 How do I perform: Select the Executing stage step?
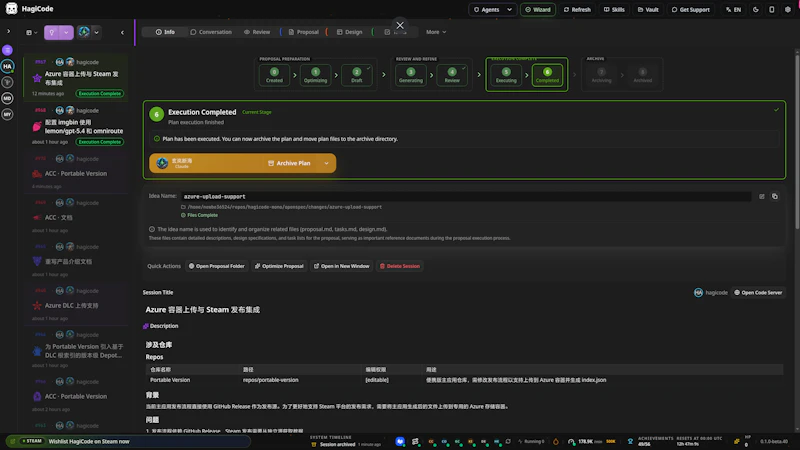[506, 75]
